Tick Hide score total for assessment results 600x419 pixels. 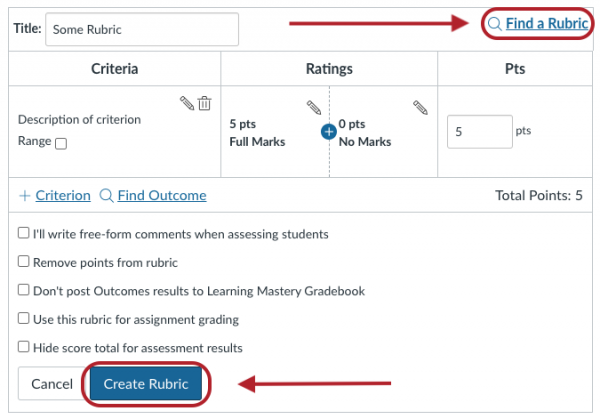24,348
